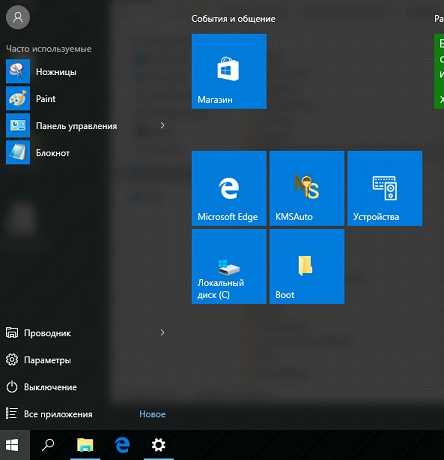This screenshot has width=444, height=460.
Task: Click the Выключение power entry text
Action: [50, 387]
